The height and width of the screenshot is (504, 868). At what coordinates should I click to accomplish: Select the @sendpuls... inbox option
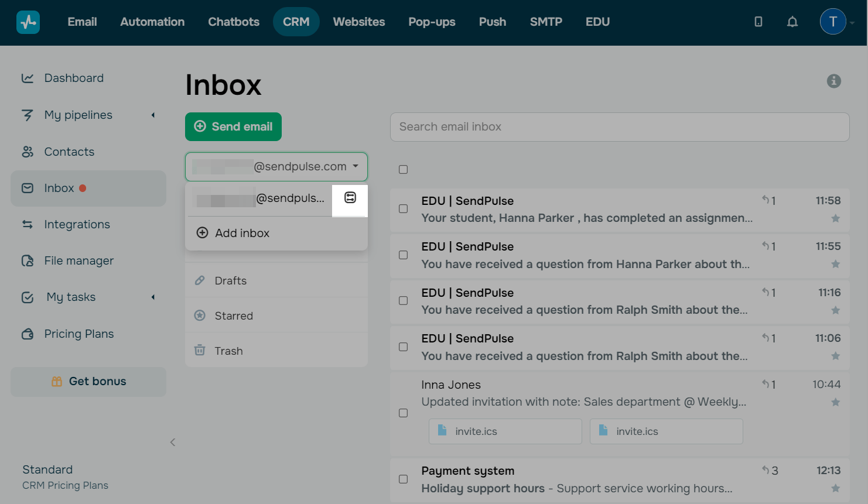[x=259, y=199]
